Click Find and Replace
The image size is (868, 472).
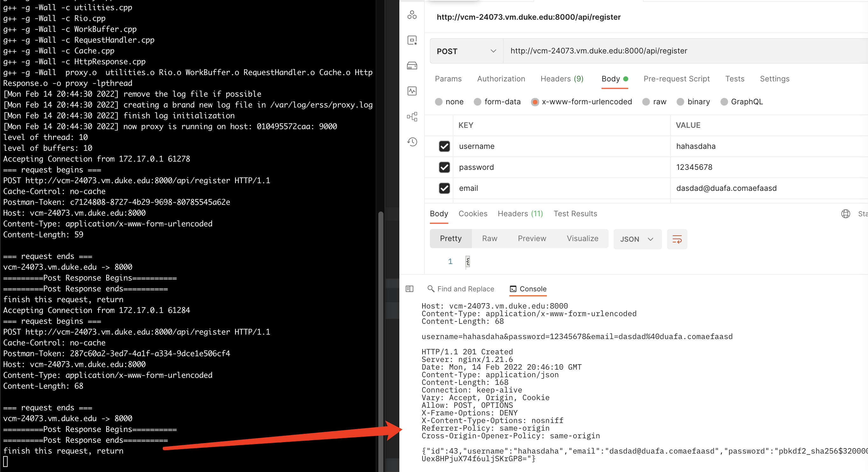460,289
